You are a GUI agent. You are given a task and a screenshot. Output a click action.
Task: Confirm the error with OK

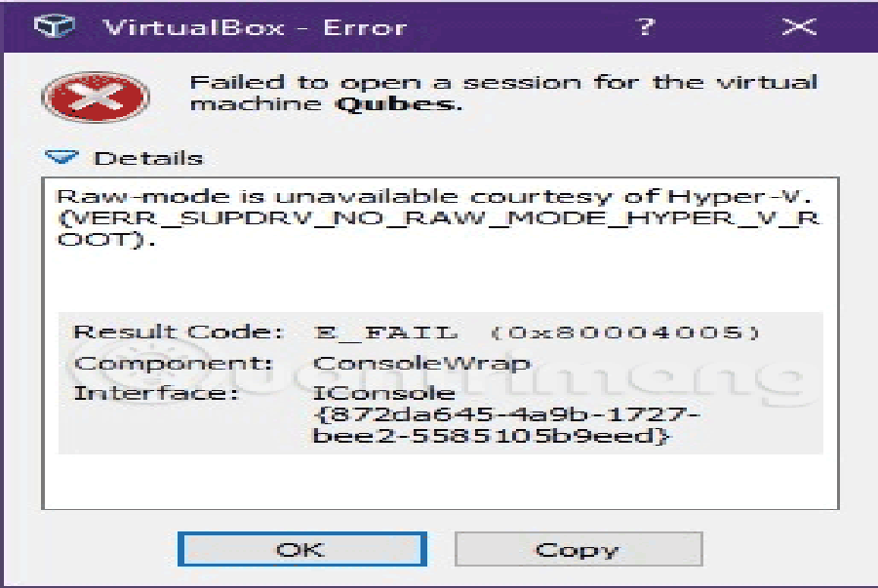click(301, 549)
